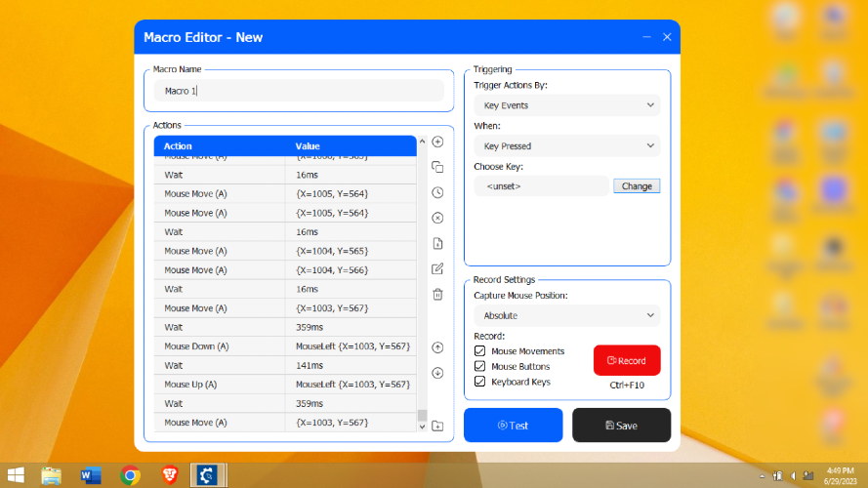Select the Mouse Down (A) action row
Image resolution: width=868 pixels, height=488 pixels.
click(285, 346)
